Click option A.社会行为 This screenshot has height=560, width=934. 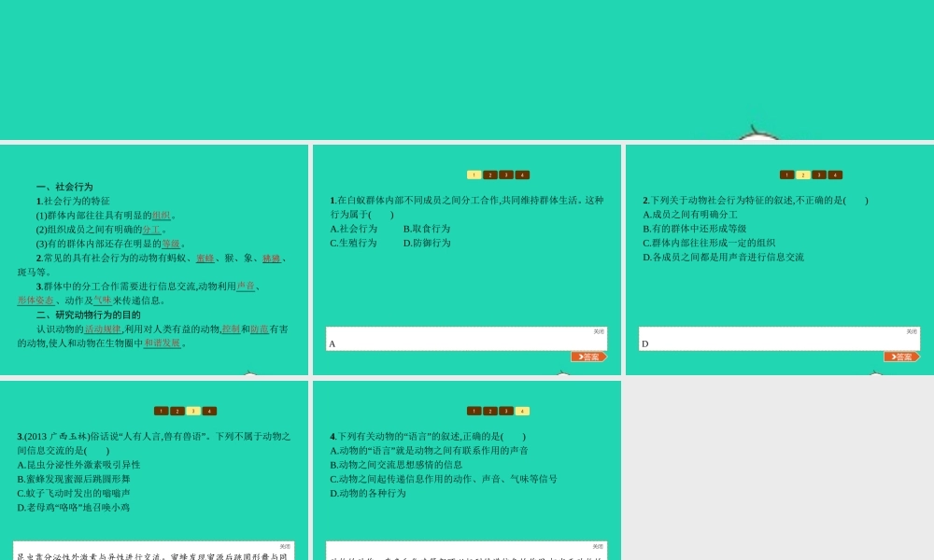(354, 229)
